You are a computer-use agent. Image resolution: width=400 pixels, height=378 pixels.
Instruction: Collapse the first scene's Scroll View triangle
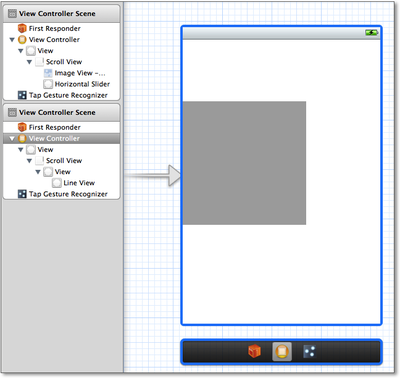tap(29, 62)
